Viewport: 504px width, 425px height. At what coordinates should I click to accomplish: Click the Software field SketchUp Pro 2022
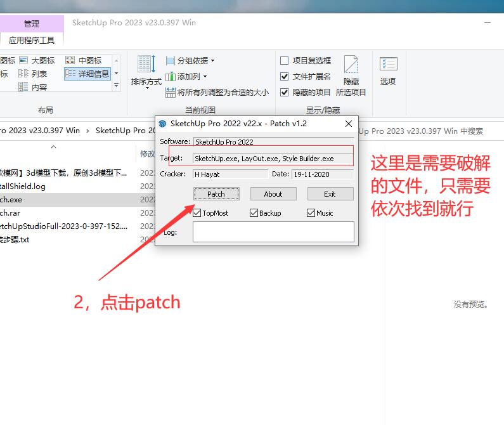pos(273,142)
